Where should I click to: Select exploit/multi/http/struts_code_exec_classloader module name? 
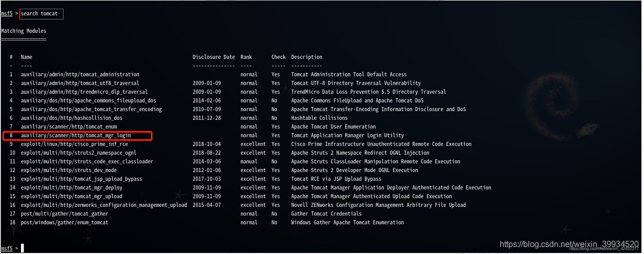tap(87, 161)
